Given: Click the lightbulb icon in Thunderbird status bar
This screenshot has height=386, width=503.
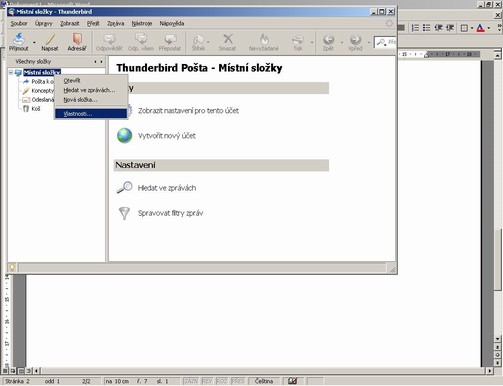Looking at the screenshot, I should coord(12,267).
